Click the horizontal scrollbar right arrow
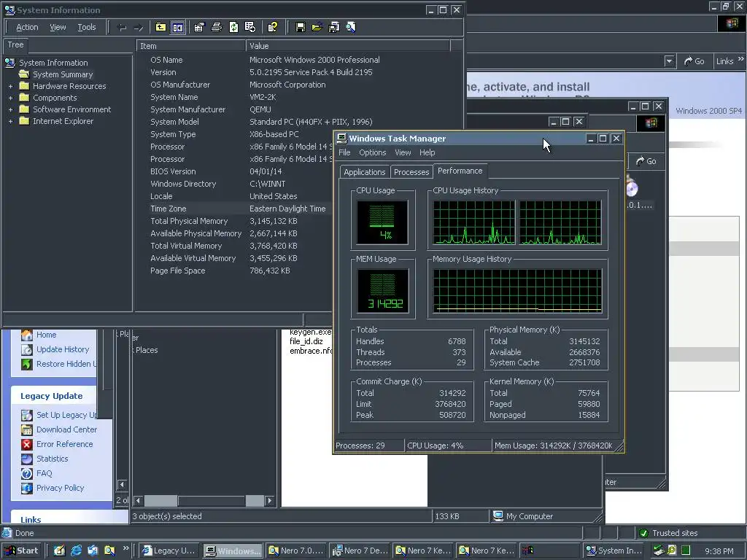This screenshot has width=747, height=560. click(270, 501)
